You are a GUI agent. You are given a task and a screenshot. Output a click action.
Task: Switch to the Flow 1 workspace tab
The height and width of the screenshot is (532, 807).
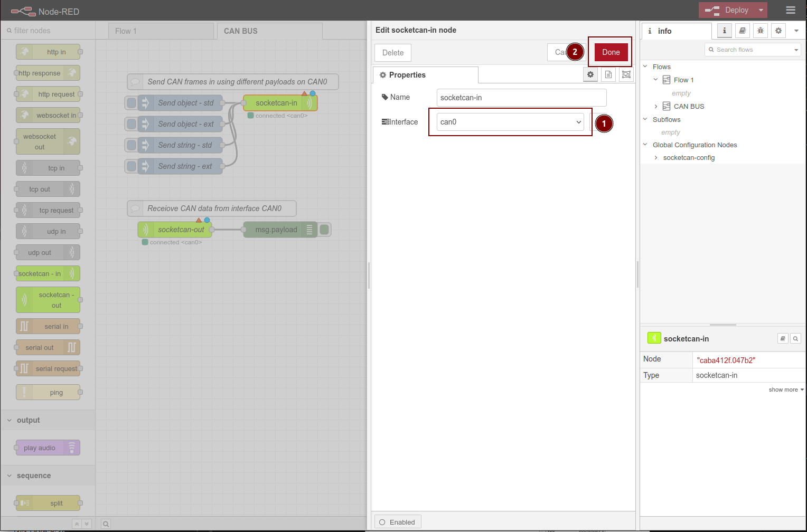pos(161,31)
